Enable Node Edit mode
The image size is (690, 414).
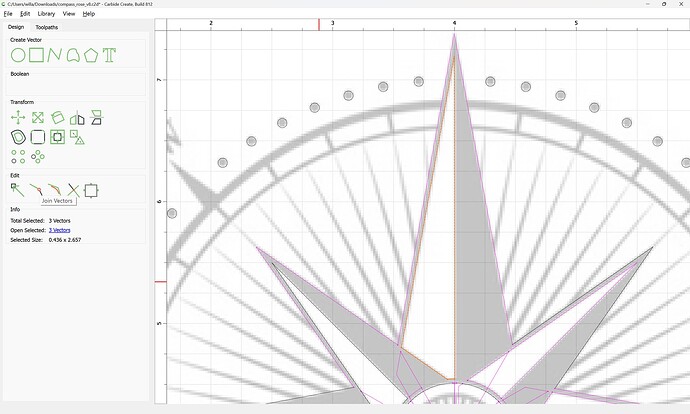pyautogui.click(x=17, y=188)
